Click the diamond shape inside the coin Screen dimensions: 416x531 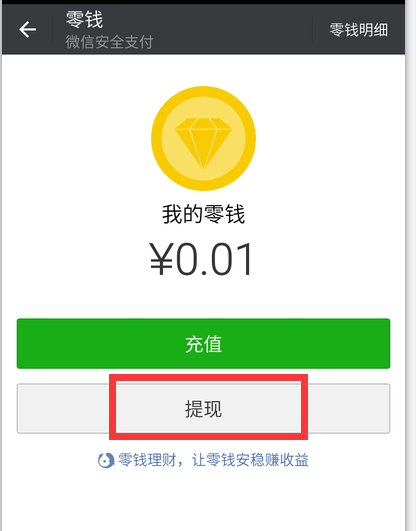[203, 143]
